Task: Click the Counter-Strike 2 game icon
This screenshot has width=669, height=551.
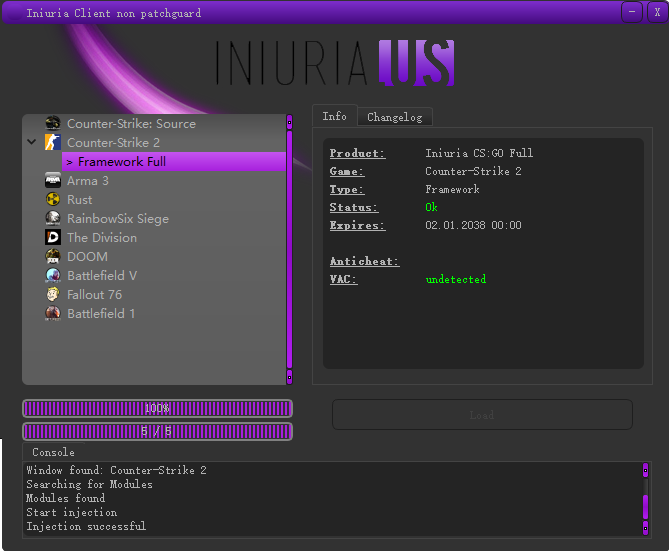Action: point(53,143)
